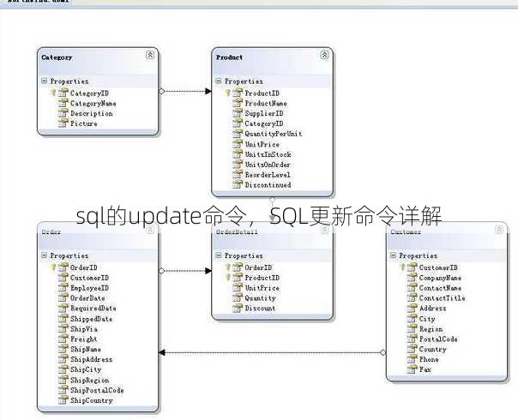518x420 pixels.
Task: Select the Category to Product association line
Action: point(185,91)
